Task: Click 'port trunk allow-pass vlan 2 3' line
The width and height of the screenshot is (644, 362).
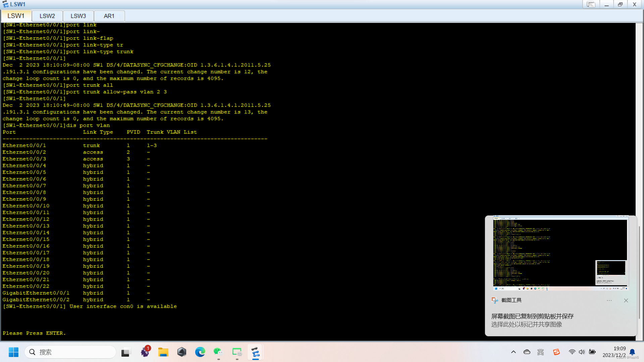Action: click(x=85, y=92)
